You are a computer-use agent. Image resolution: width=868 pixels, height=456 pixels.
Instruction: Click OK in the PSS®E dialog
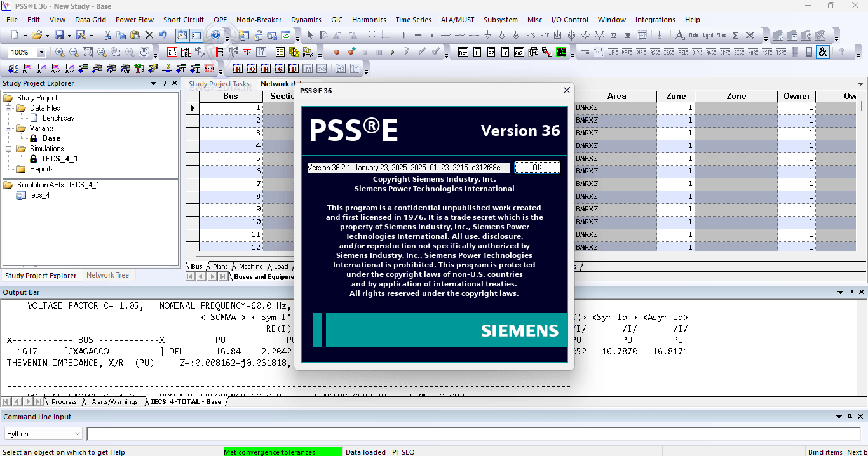537,168
